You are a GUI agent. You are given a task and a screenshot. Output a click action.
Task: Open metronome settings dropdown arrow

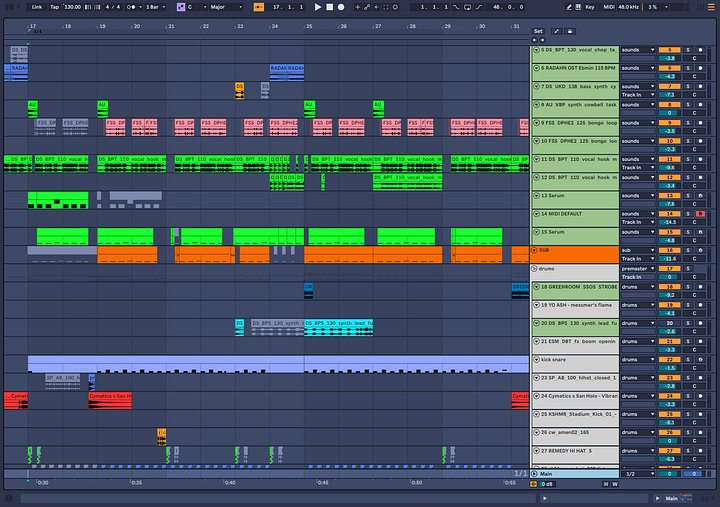coord(140,7)
